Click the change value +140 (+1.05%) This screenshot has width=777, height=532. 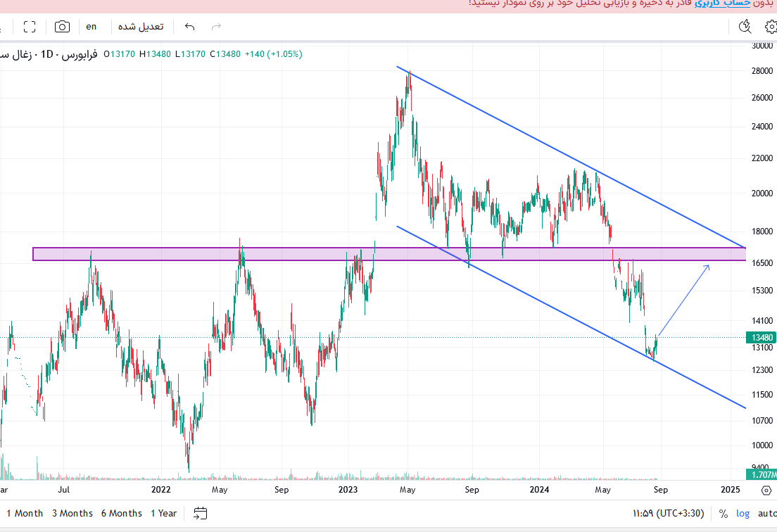click(274, 54)
